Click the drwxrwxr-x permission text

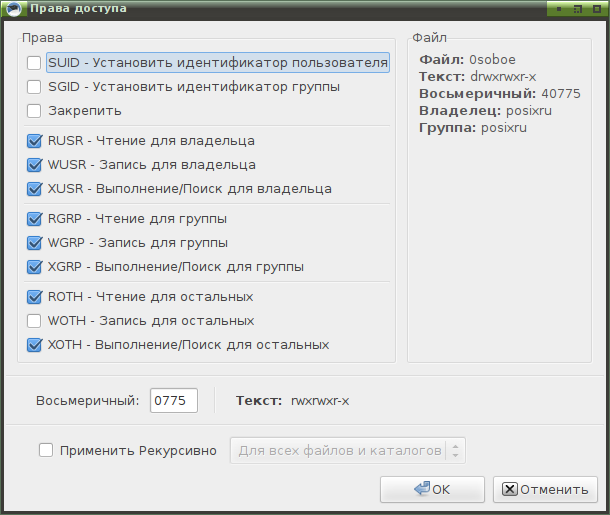click(x=503, y=77)
